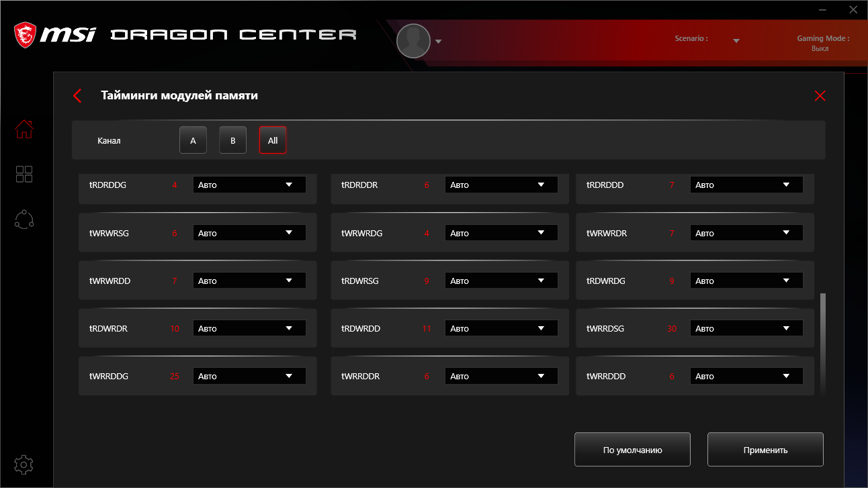Open the tWRRDDR value dropdown
Screen dimensions: 868x488
(x=501, y=376)
